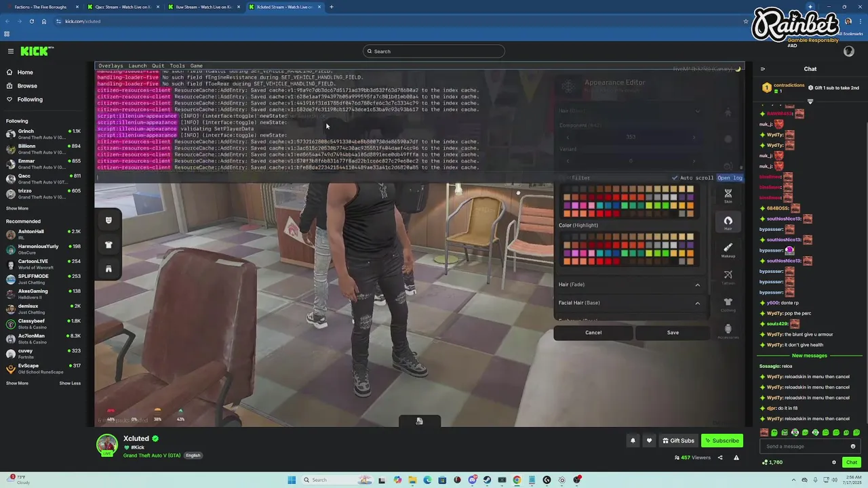This screenshot has height=488, width=868.
Task: Open AshtonHall recommended channel
Action: pyautogui.click(x=42, y=234)
